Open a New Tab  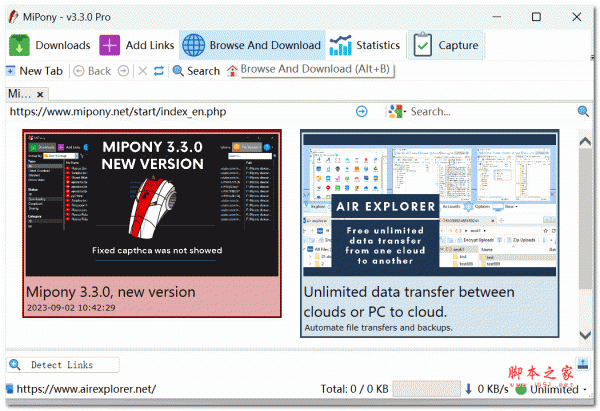click(x=34, y=71)
